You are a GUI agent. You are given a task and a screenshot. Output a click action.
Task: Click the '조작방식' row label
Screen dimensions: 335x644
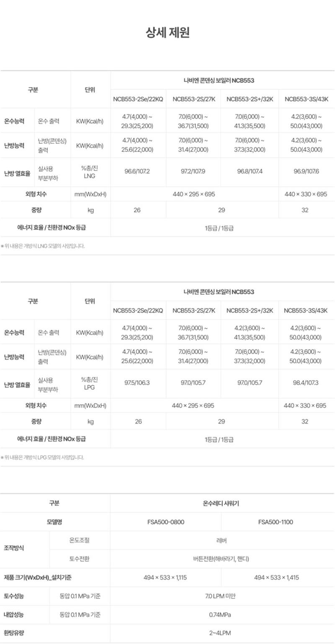pyautogui.click(x=14, y=547)
